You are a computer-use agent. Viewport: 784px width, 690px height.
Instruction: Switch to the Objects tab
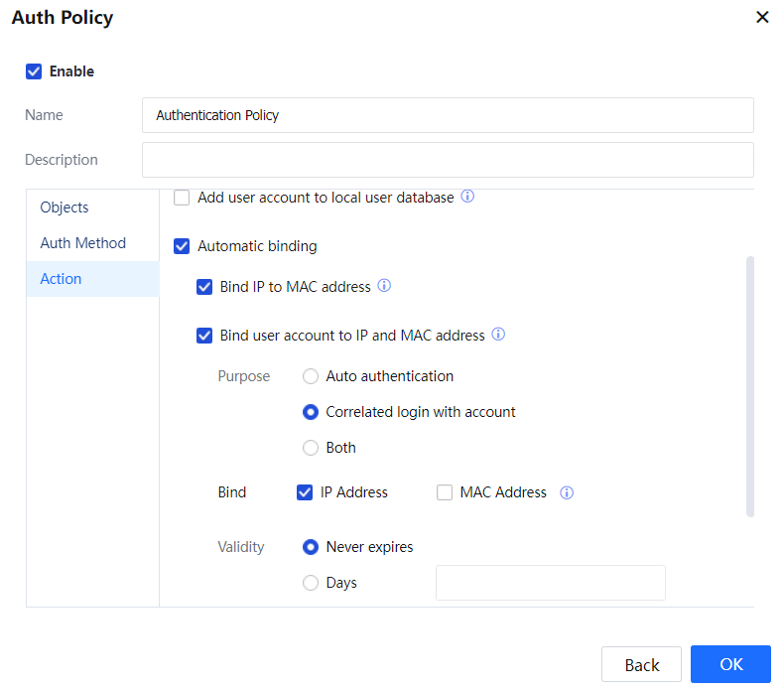pyautogui.click(x=65, y=207)
